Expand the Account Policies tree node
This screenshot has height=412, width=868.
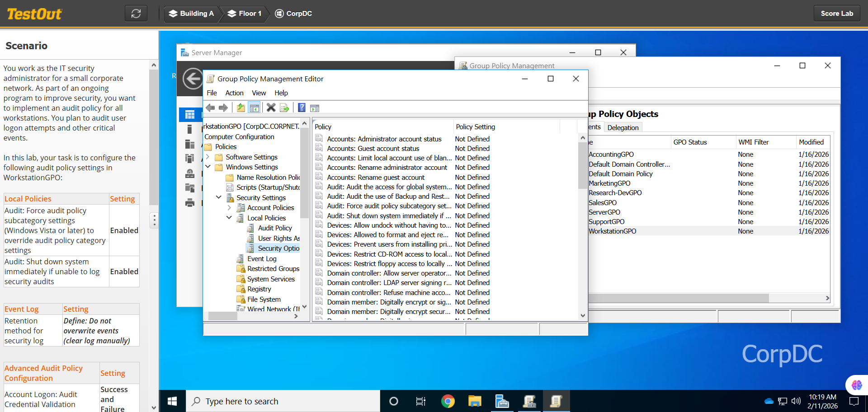click(x=229, y=208)
